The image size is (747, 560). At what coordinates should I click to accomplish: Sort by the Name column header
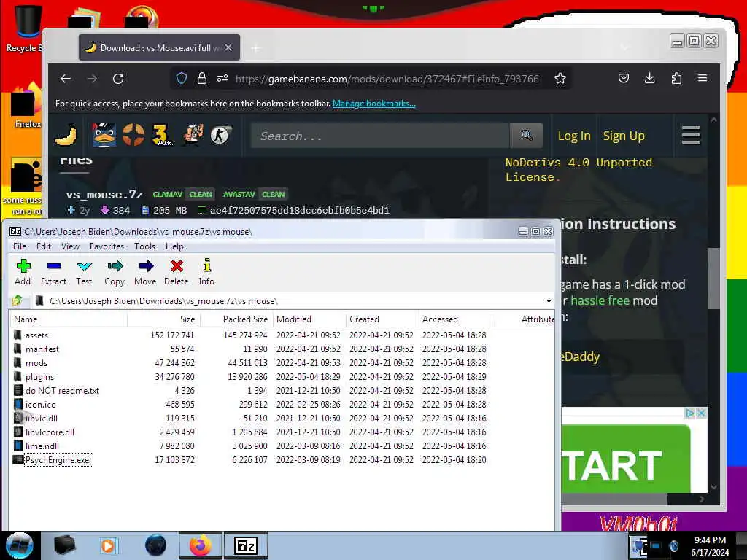click(68, 319)
